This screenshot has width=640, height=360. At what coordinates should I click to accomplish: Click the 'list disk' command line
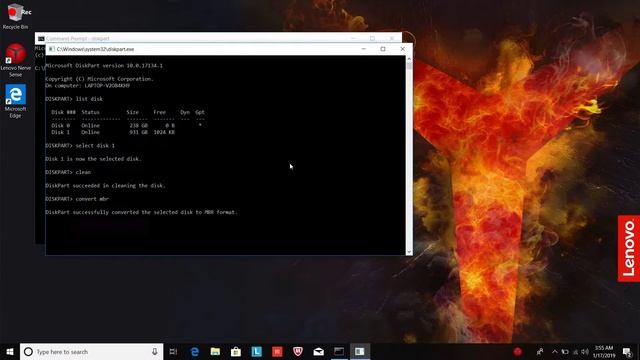tap(74, 99)
